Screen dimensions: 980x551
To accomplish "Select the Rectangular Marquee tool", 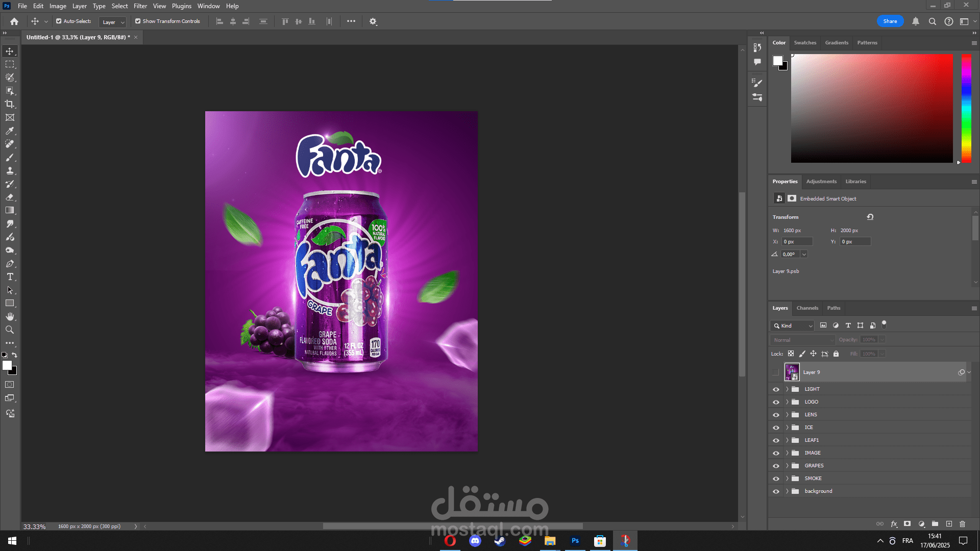I will coord(10,64).
